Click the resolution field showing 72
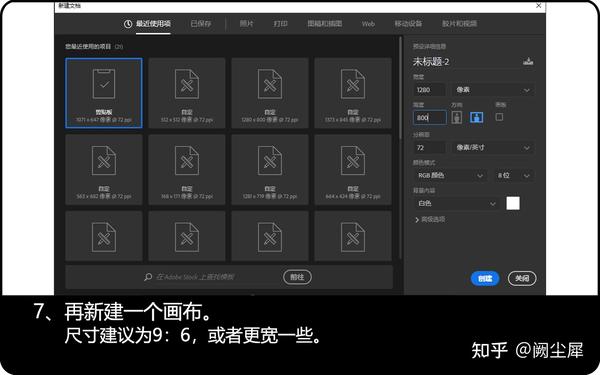The width and height of the screenshot is (600, 375). pyautogui.click(x=429, y=148)
